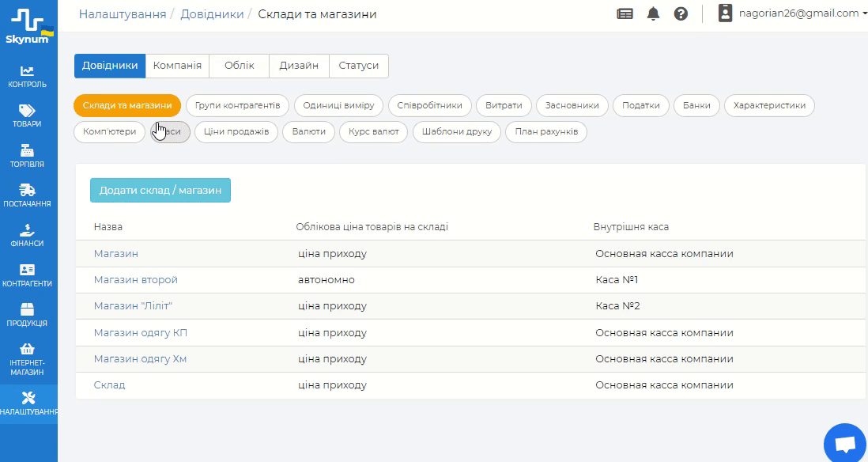Open the Продукція sidebar section
868x462 pixels.
pos(28,315)
